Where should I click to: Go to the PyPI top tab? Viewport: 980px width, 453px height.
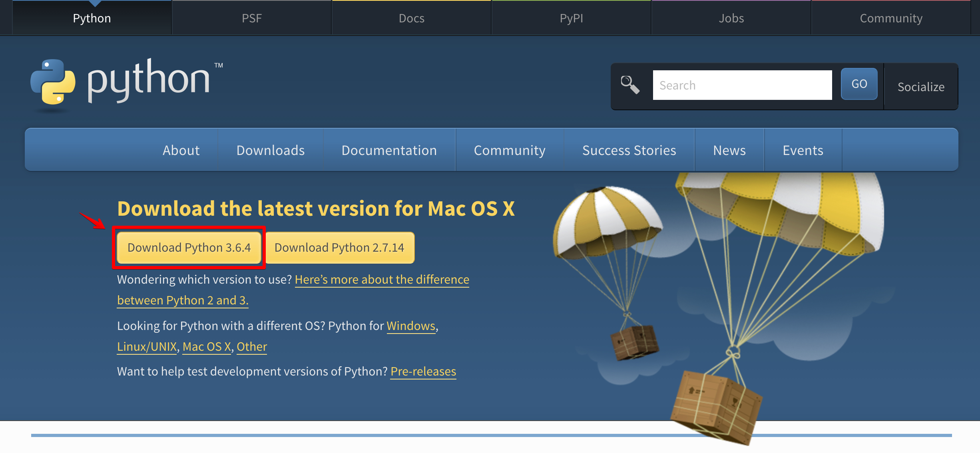[572, 18]
